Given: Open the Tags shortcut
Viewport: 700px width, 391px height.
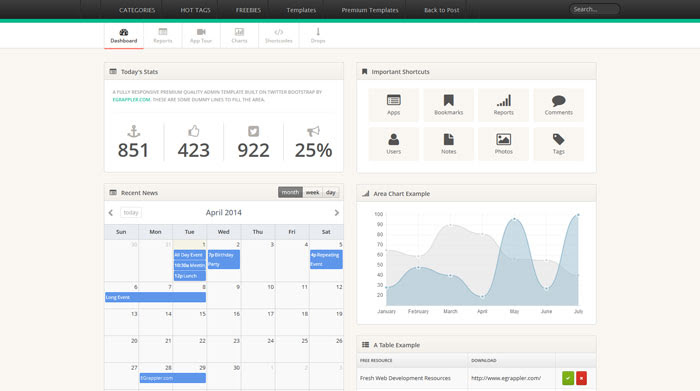Looking at the screenshot, I should (558, 144).
